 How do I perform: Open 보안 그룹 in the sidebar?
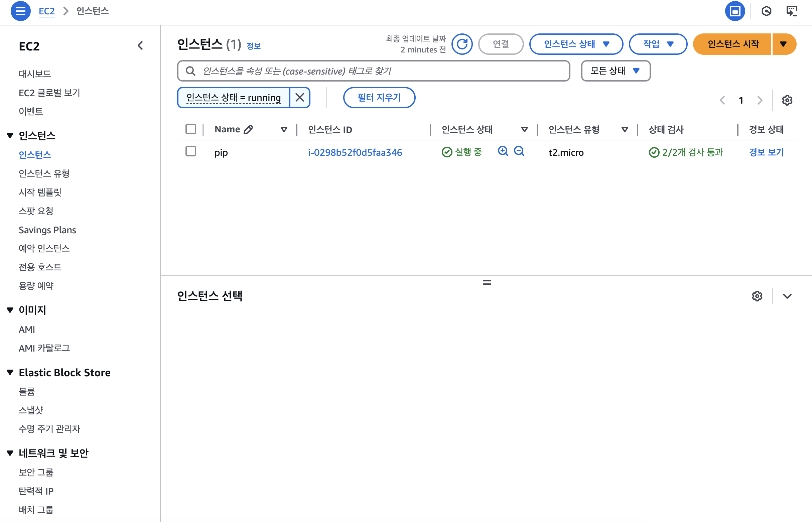[36, 472]
